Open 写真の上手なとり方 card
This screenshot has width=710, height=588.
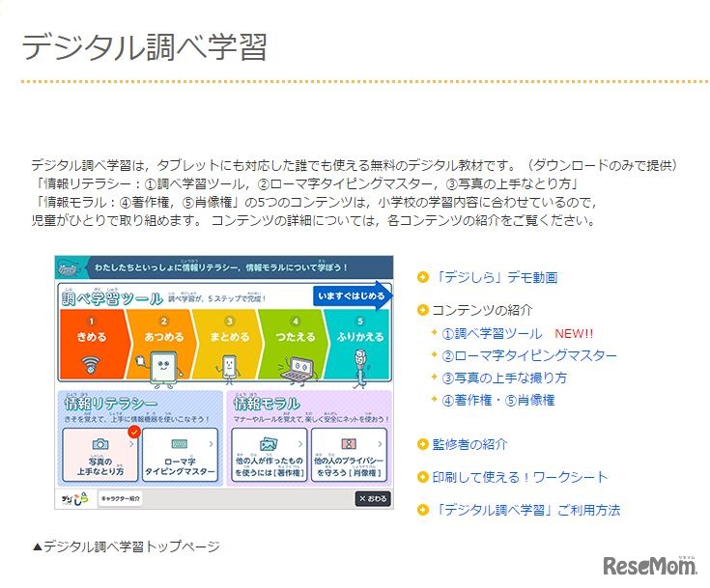[x=100, y=455]
